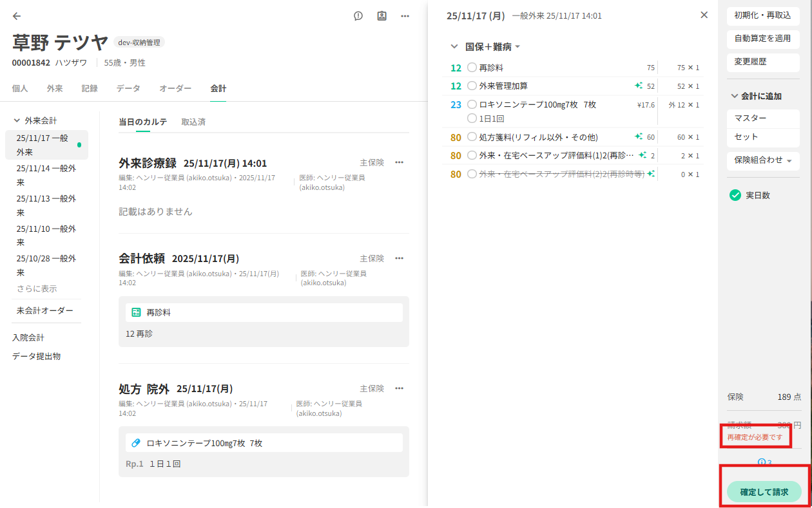The image size is (812, 508).
Task: Click さらに表示 to show more visits
Action: coord(37,288)
